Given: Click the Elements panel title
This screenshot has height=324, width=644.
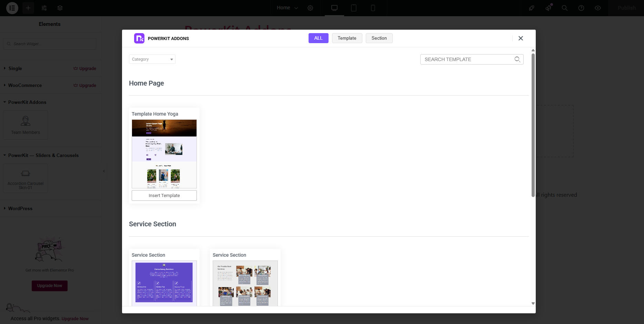Looking at the screenshot, I should (50, 24).
